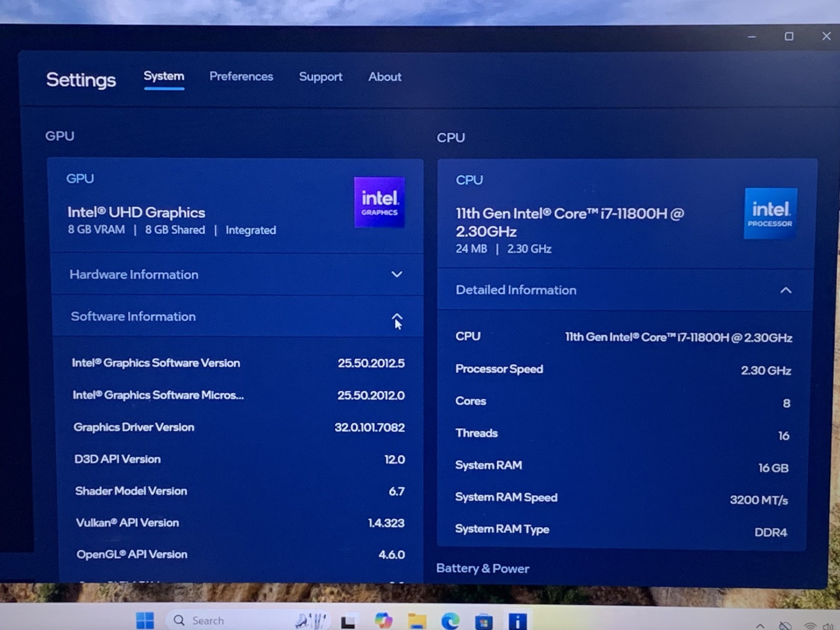Open Microsoft Edge from the taskbar

point(450,621)
